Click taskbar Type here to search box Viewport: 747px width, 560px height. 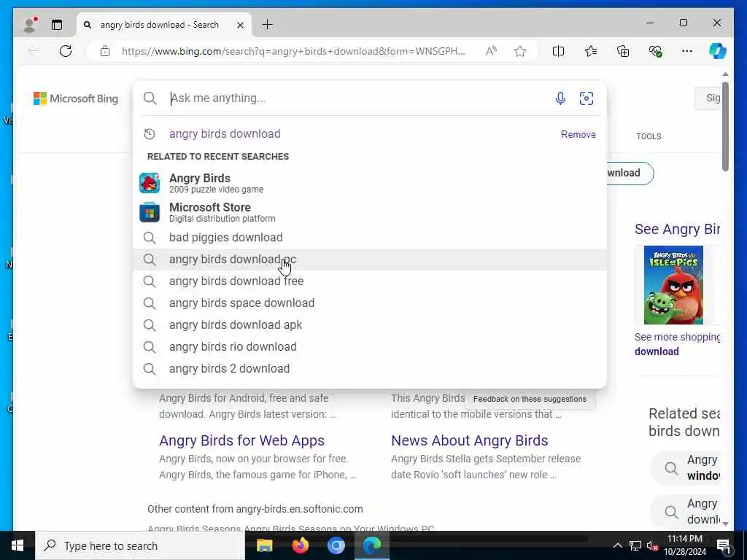point(140,545)
